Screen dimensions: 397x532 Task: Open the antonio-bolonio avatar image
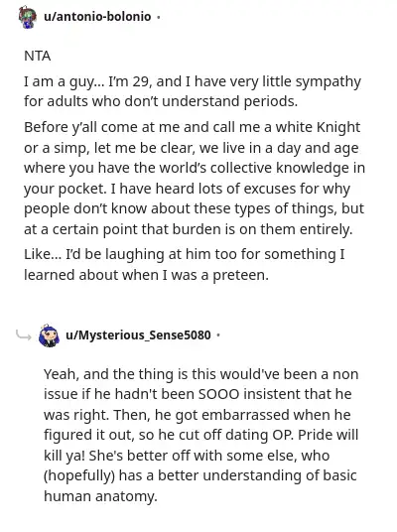pyautogui.click(x=28, y=17)
